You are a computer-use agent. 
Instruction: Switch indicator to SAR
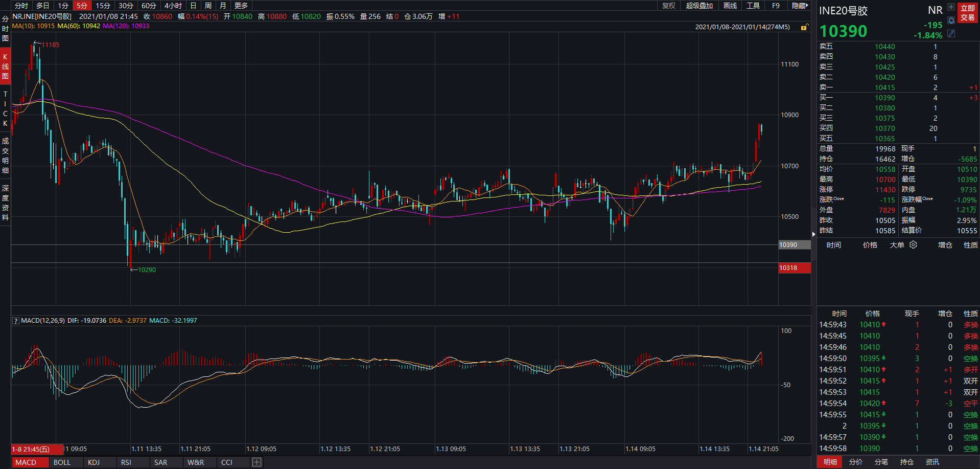[160, 462]
